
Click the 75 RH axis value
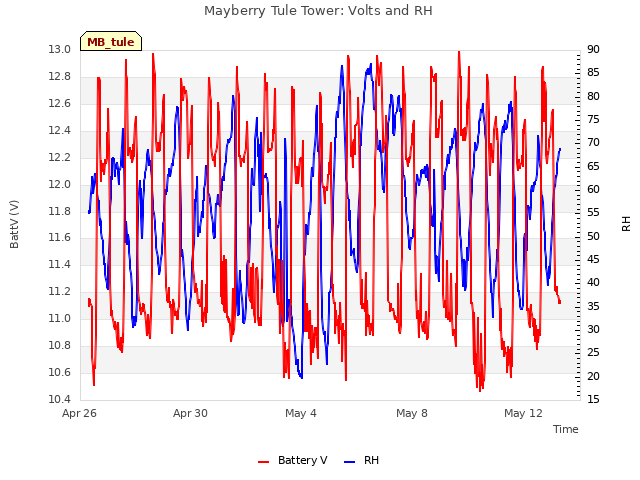pyautogui.click(x=593, y=119)
